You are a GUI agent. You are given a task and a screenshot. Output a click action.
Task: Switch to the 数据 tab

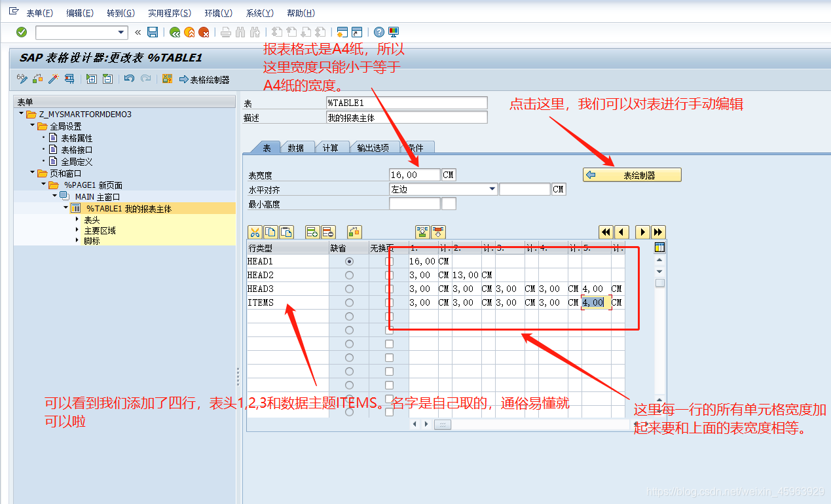(x=296, y=148)
